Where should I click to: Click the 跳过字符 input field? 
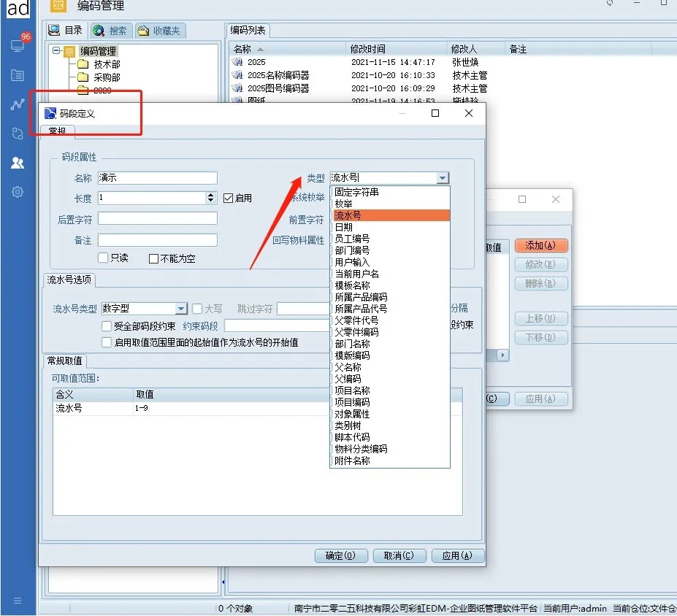[x=304, y=309]
